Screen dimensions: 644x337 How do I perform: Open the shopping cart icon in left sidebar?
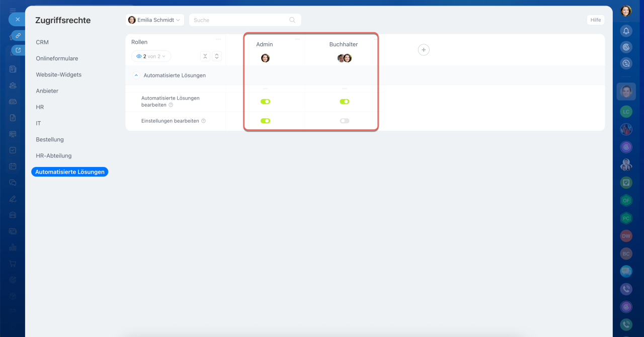13,264
